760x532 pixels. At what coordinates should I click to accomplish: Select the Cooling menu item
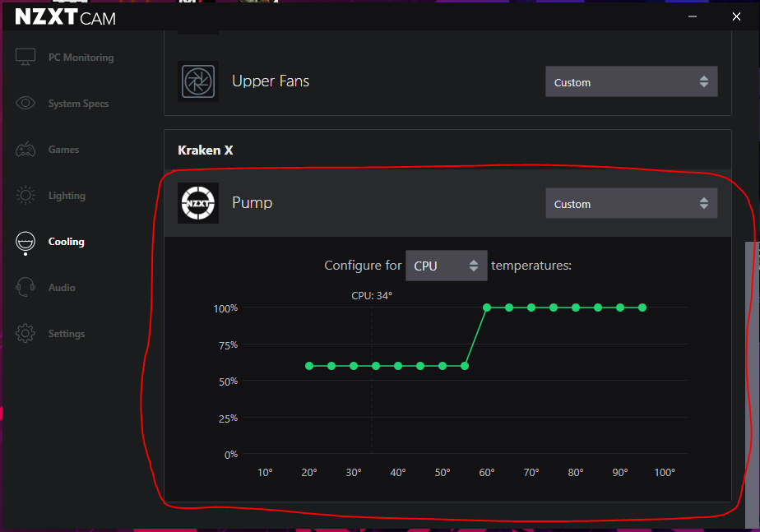66,241
